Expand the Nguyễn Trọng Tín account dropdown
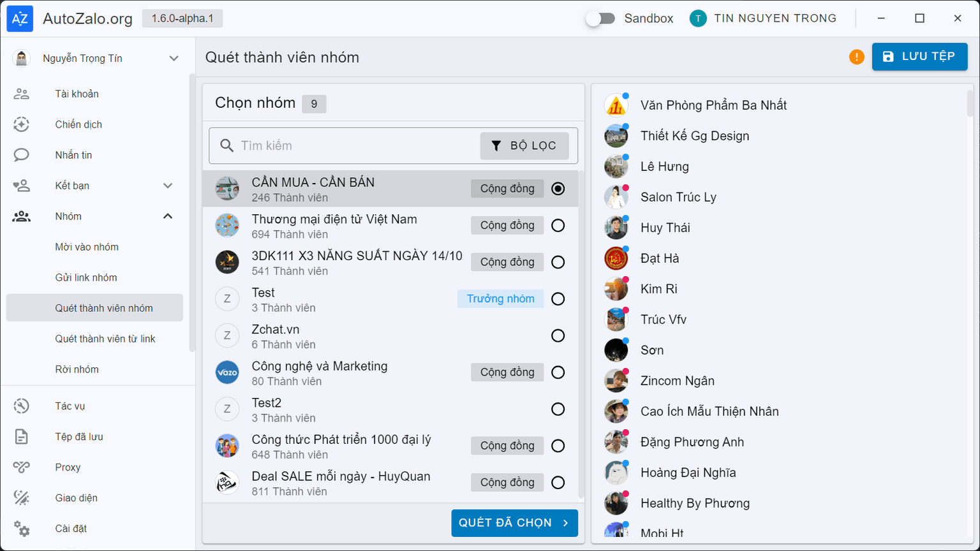Image resolution: width=980 pixels, height=551 pixels. coord(174,59)
